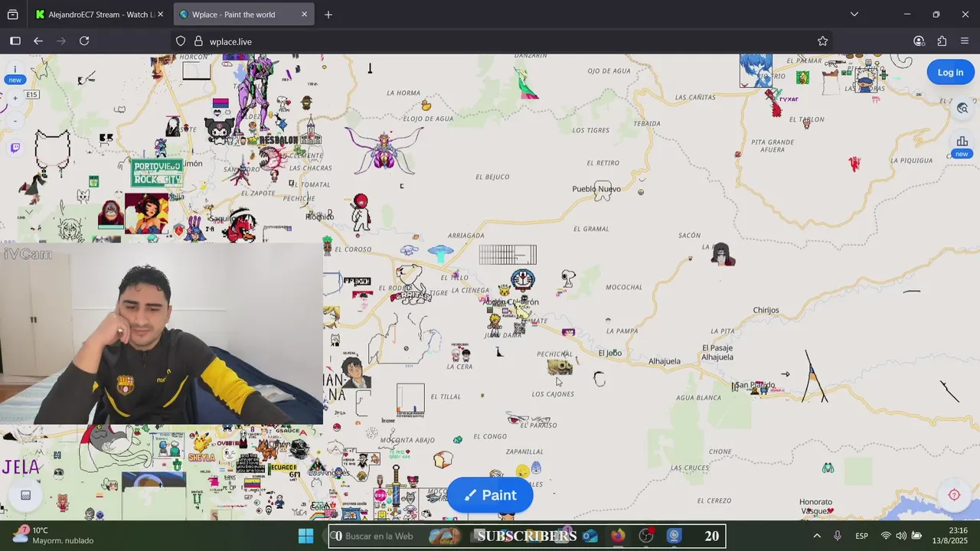
Task: Click the LAS CAÑITAS map label
Action: [x=695, y=97]
